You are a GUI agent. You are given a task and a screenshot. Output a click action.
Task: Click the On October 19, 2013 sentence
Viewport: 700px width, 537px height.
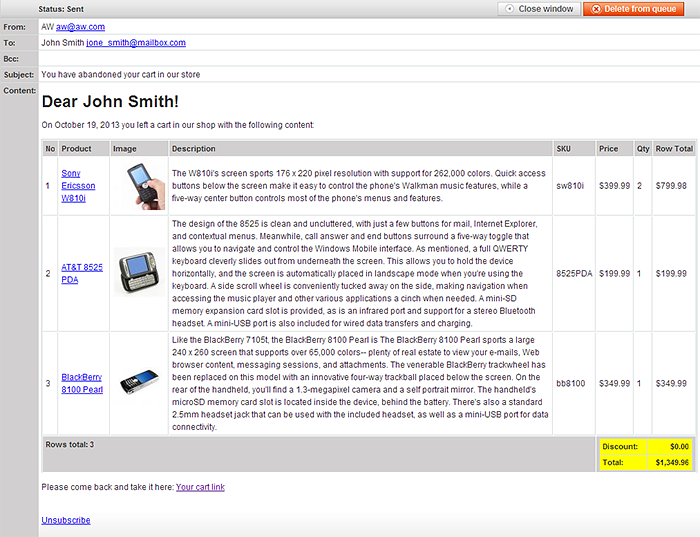(x=178, y=125)
